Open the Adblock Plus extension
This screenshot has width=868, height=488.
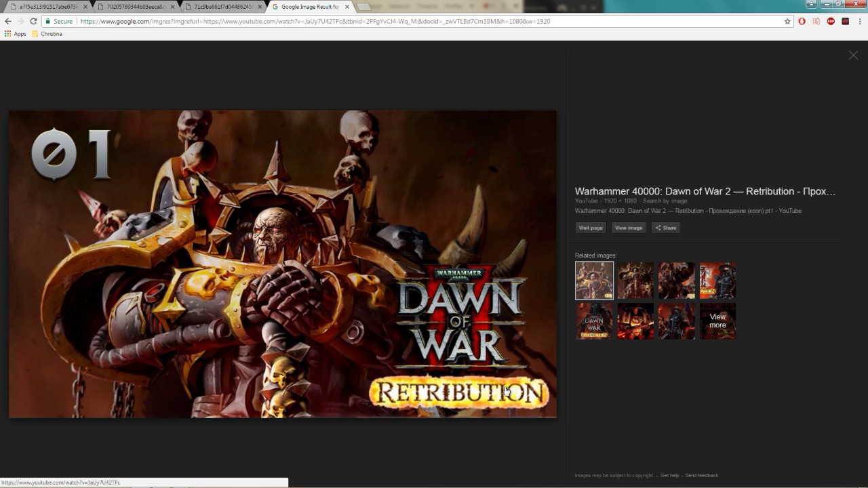coord(831,22)
